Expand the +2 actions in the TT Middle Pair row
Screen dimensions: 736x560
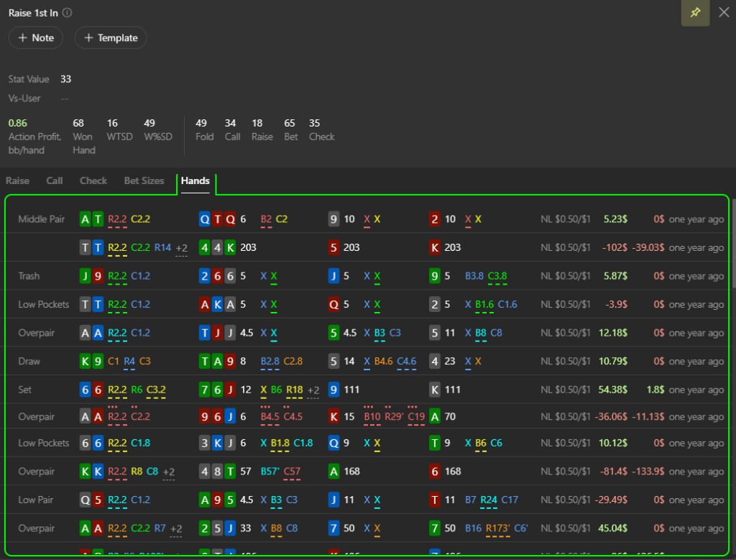[183, 248]
